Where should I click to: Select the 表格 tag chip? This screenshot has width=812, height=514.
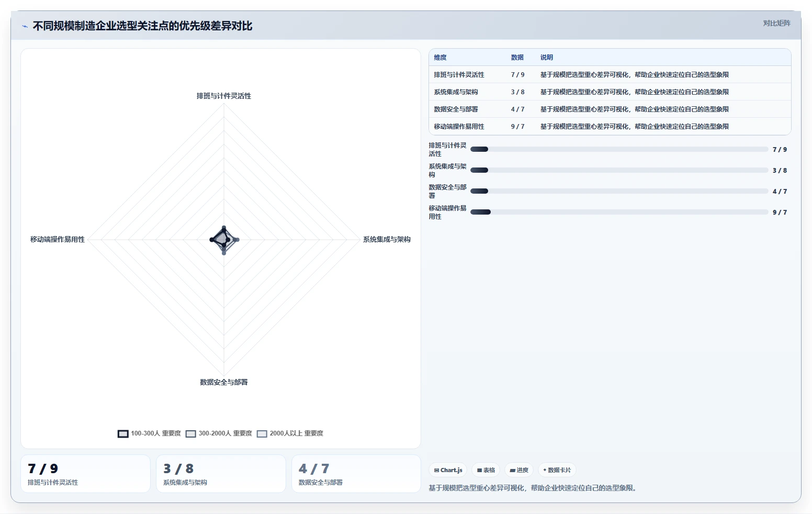486,470
